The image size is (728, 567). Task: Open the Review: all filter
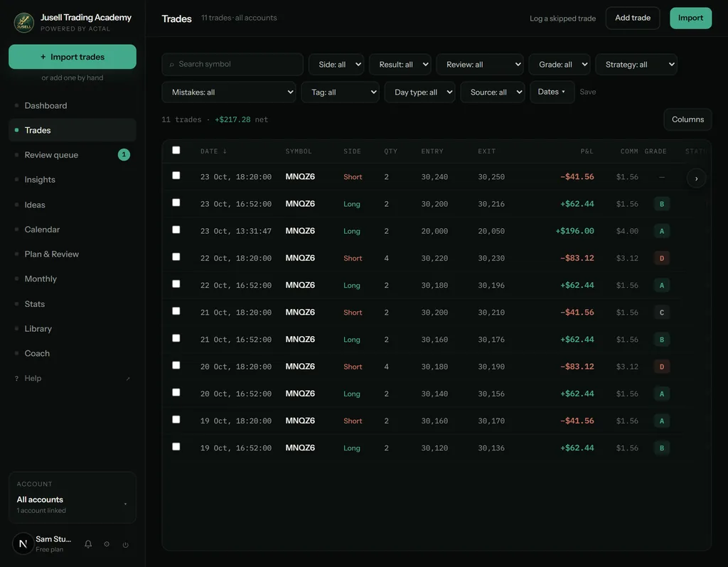tap(480, 65)
